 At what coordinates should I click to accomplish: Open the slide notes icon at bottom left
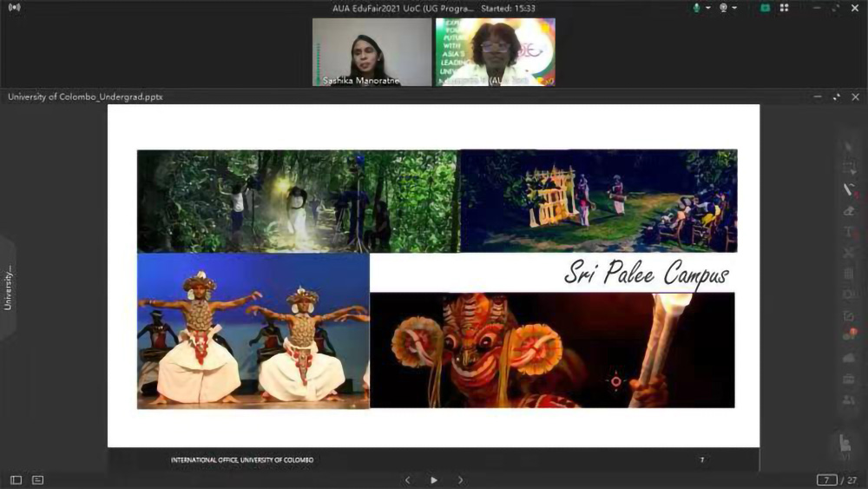coord(37,480)
